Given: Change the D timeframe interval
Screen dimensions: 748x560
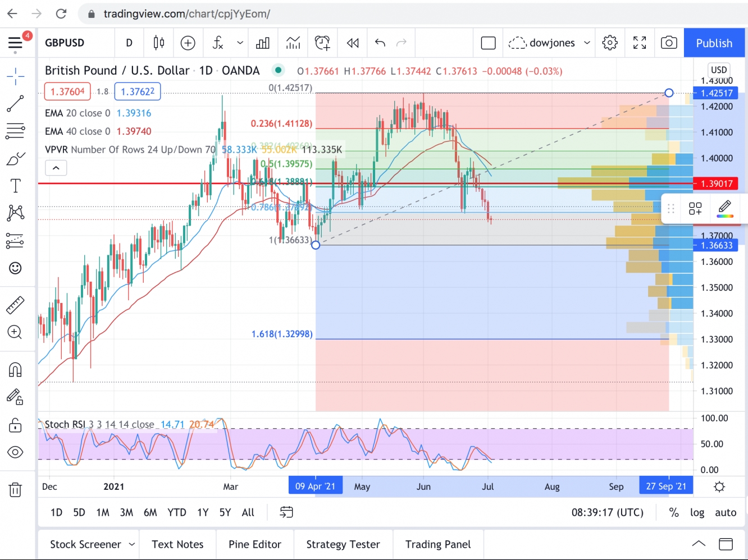Looking at the screenshot, I should 129,43.
